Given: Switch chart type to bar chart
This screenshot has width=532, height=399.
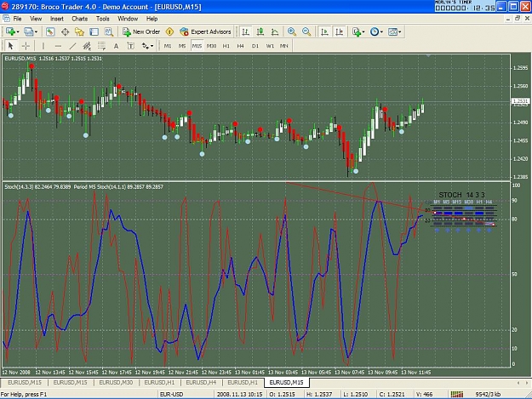Looking at the screenshot, I should tap(245, 31).
